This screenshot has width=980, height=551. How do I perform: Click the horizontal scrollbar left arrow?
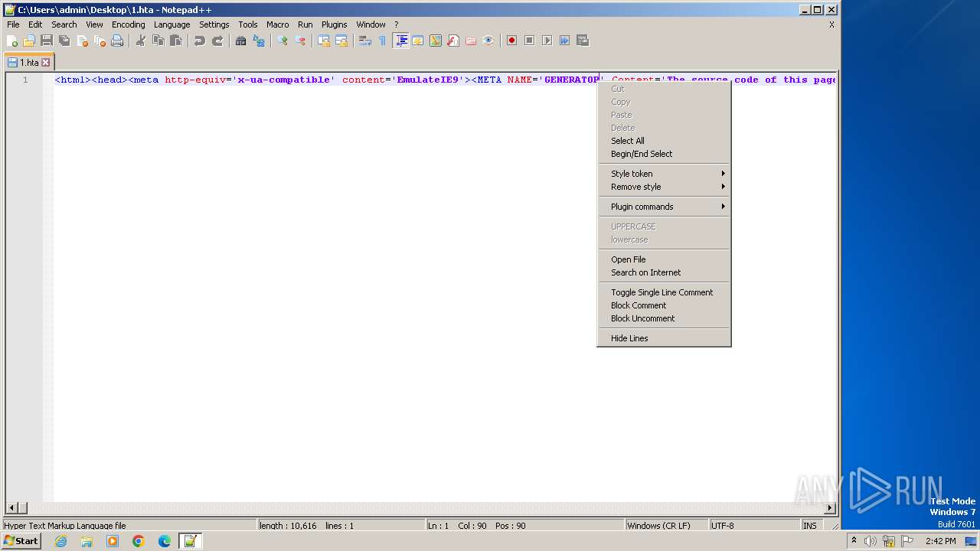(x=11, y=508)
